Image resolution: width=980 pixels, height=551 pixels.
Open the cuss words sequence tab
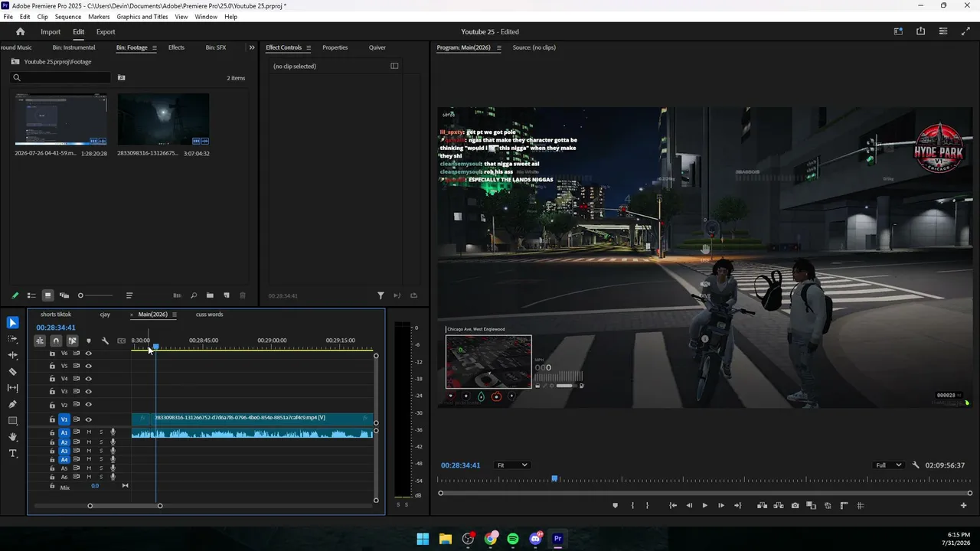209,315
